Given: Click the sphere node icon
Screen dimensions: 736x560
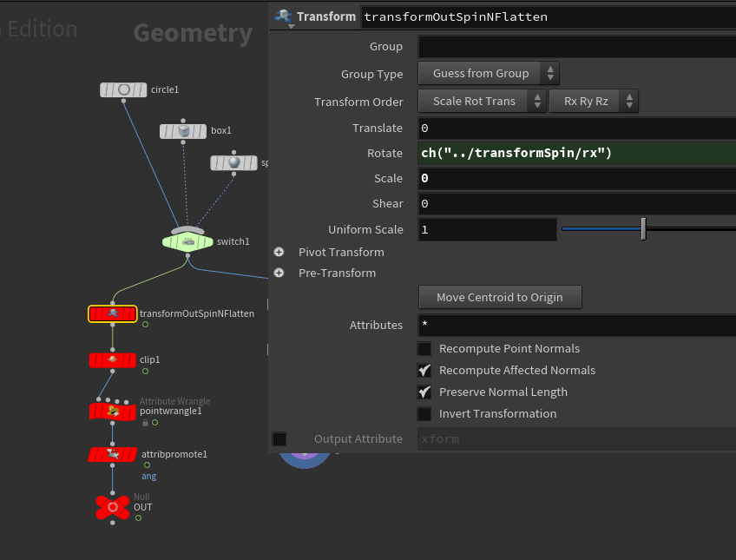Looking at the screenshot, I should point(233,163).
